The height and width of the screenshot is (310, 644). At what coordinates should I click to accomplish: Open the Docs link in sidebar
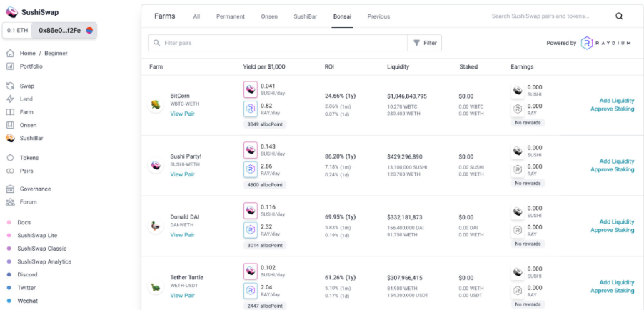click(x=24, y=222)
